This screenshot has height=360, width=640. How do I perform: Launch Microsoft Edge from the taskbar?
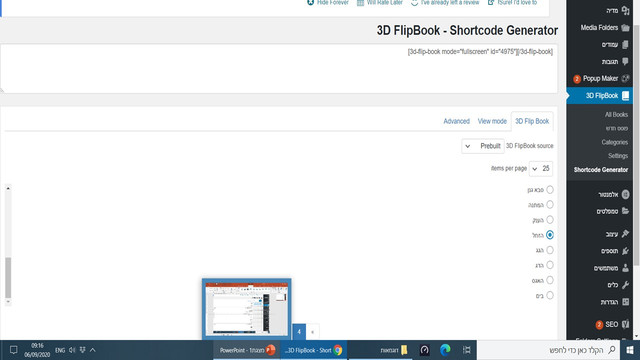445,350
